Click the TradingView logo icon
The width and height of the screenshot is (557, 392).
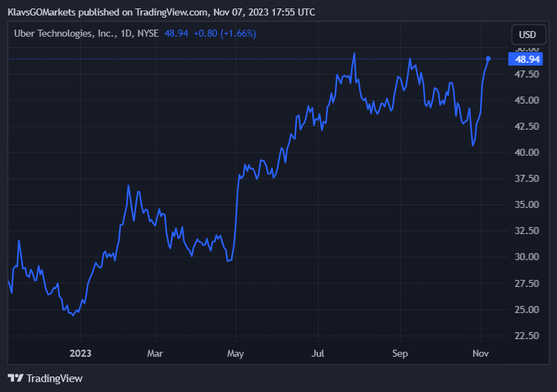pos(16,378)
